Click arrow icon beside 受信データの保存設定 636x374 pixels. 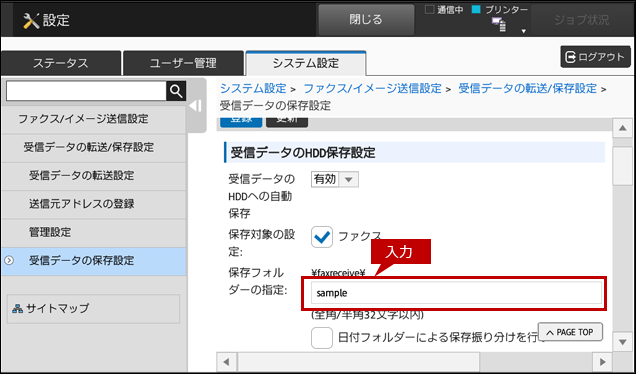point(9,260)
